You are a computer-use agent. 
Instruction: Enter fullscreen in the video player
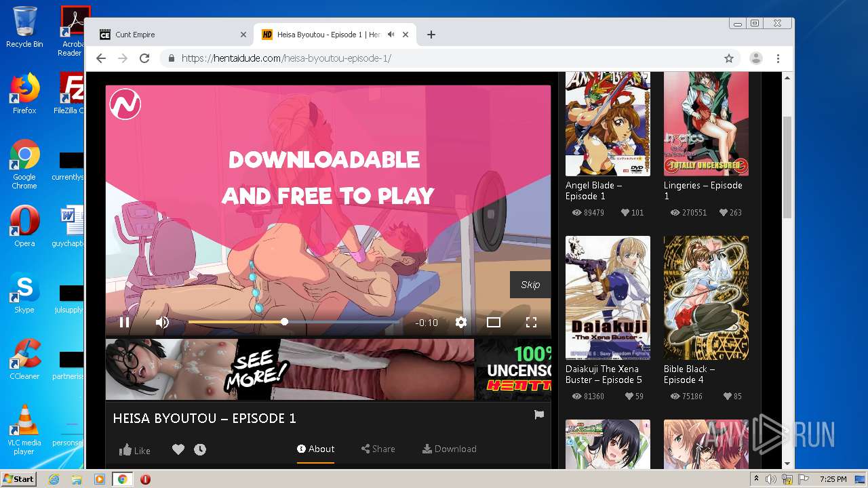click(531, 323)
